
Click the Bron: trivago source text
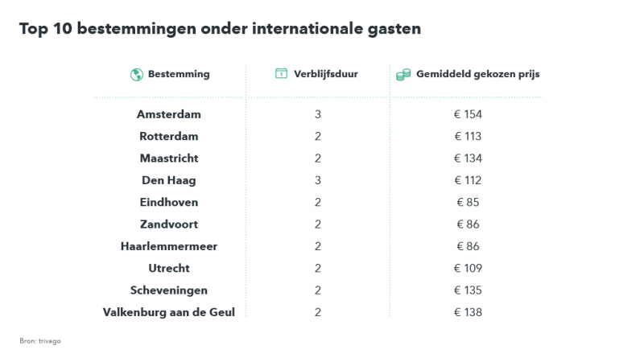tap(40, 341)
